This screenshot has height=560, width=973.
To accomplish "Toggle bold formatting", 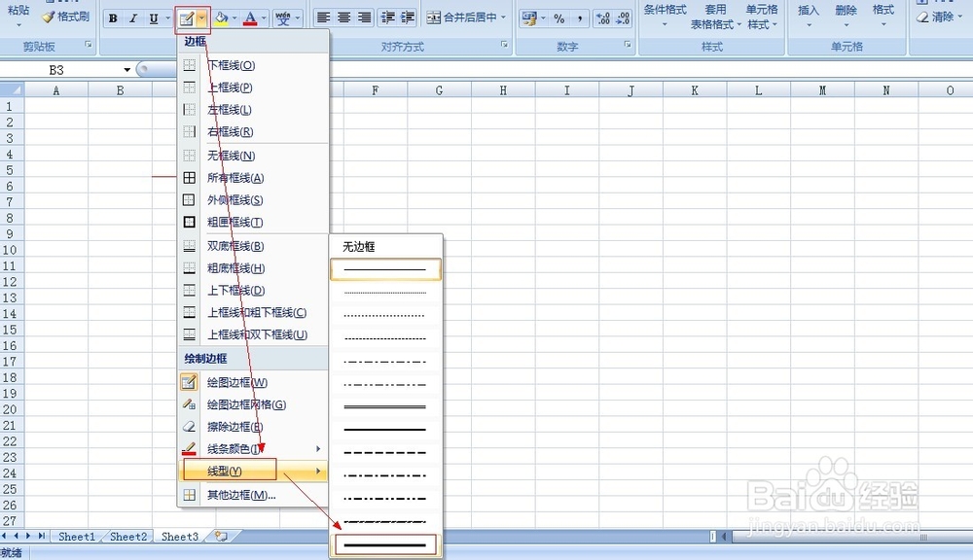I will point(113,17).
